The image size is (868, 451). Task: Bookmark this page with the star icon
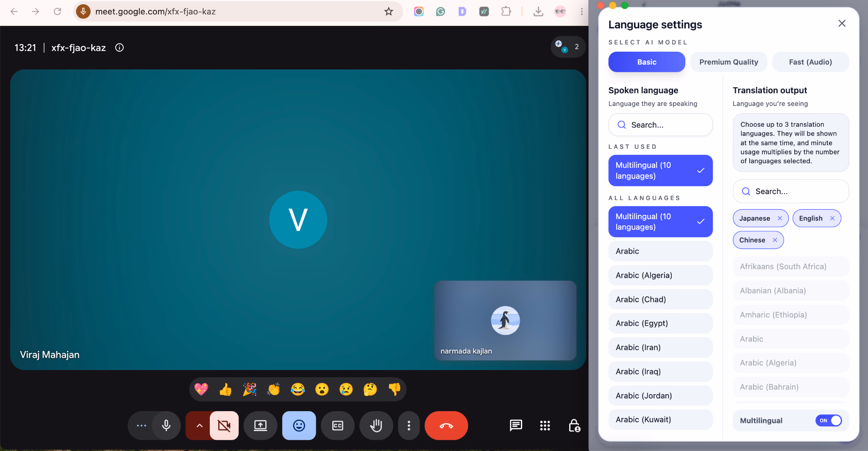tap(389, 11)
